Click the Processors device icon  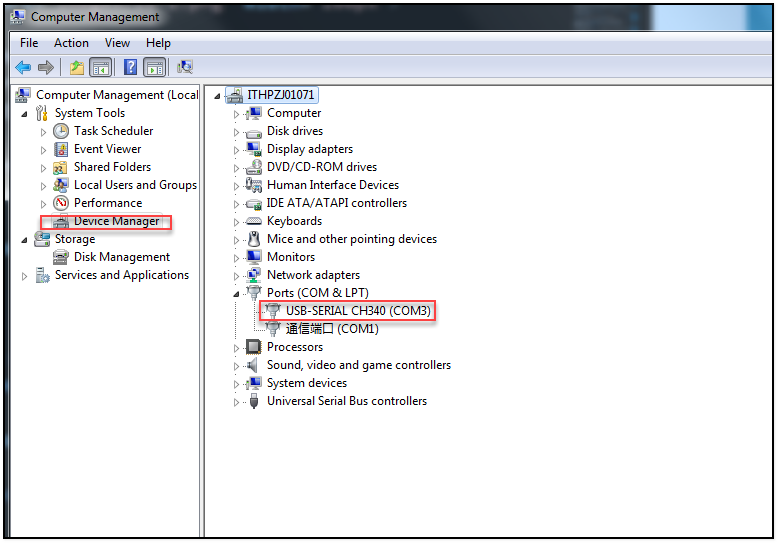[254, 347]
